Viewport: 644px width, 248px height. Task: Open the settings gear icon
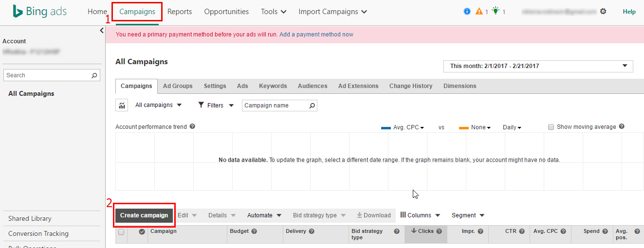tap(603, 11)
